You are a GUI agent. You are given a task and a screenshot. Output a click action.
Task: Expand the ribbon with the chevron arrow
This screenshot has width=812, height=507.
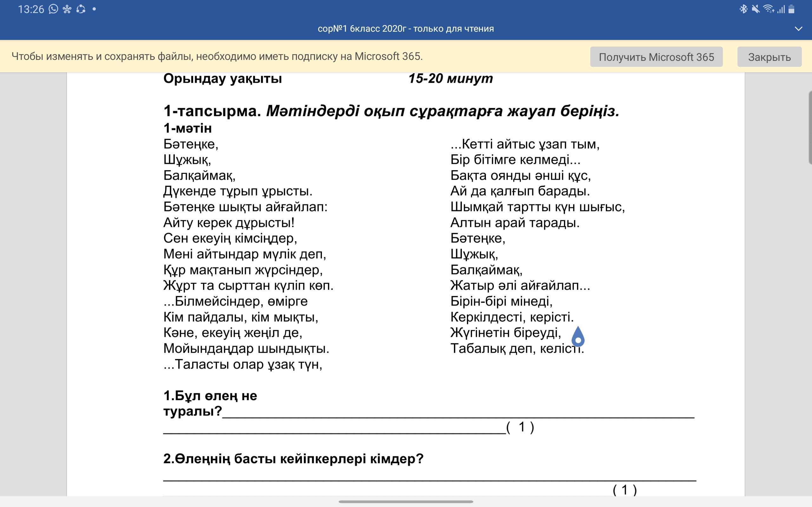(x=799, y=29)
